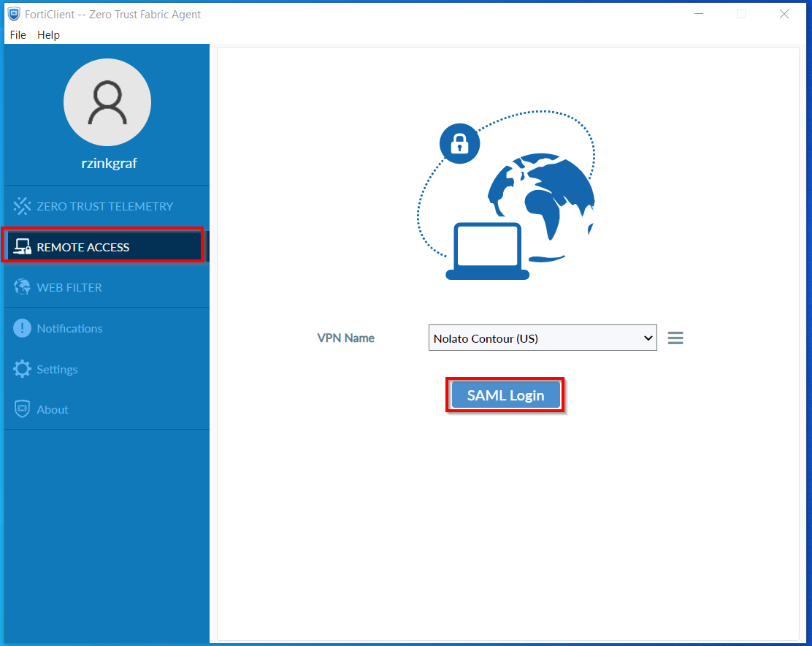
Task: Click the VPN Name label
Action: [346, 338]
